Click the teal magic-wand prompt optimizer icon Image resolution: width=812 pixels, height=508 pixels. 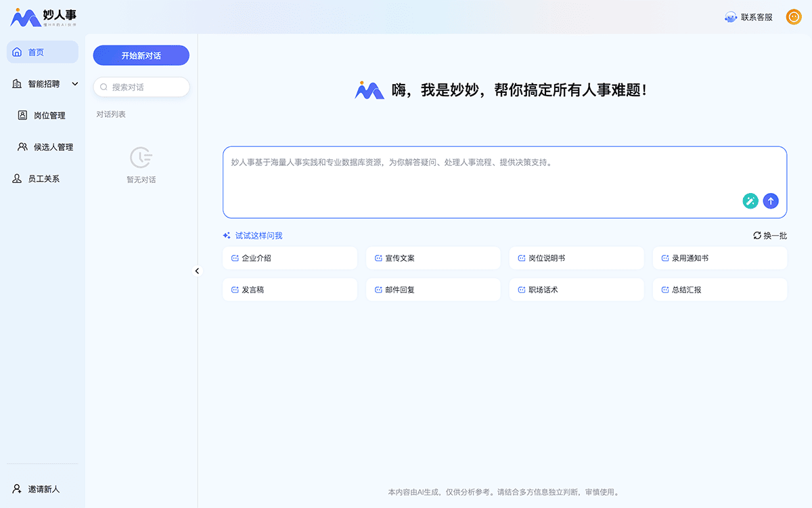tap(750, 200)
